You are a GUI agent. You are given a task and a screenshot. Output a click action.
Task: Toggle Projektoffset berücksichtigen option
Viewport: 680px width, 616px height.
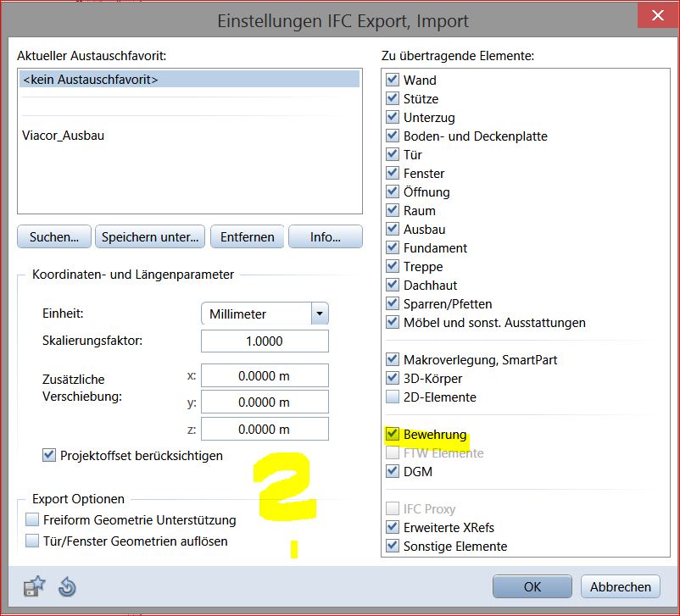pos(49,456)
